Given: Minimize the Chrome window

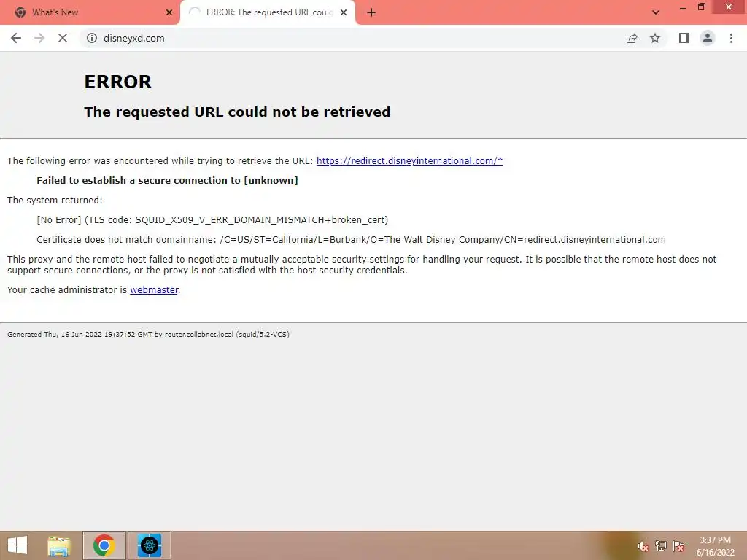Looking at the screenshot, I should (x=683, y=7).
